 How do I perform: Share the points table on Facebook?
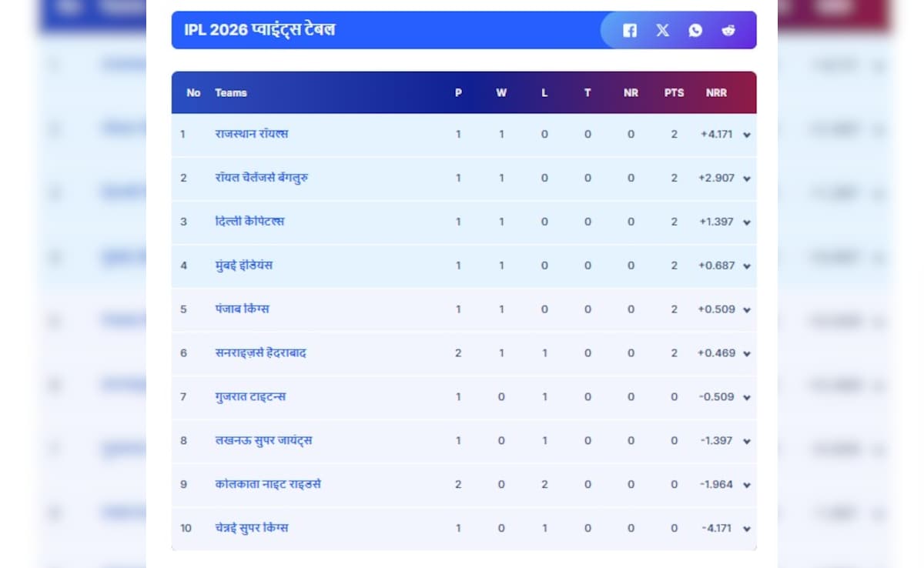tap(629, 30)
